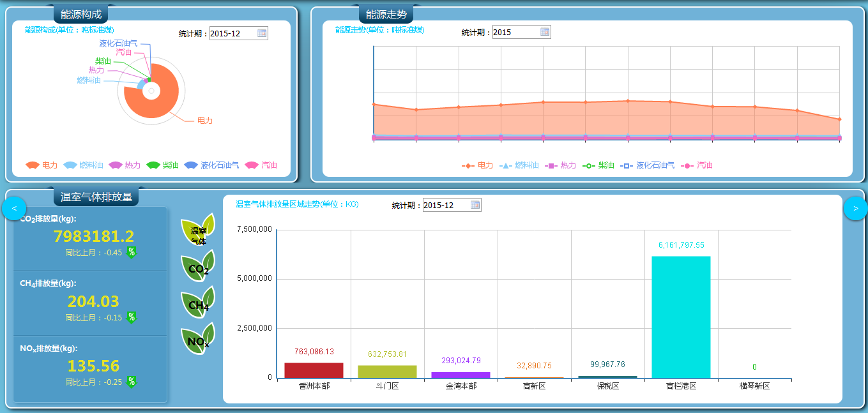Toggle 柴油 series in line chart legend

click(598, 165)
